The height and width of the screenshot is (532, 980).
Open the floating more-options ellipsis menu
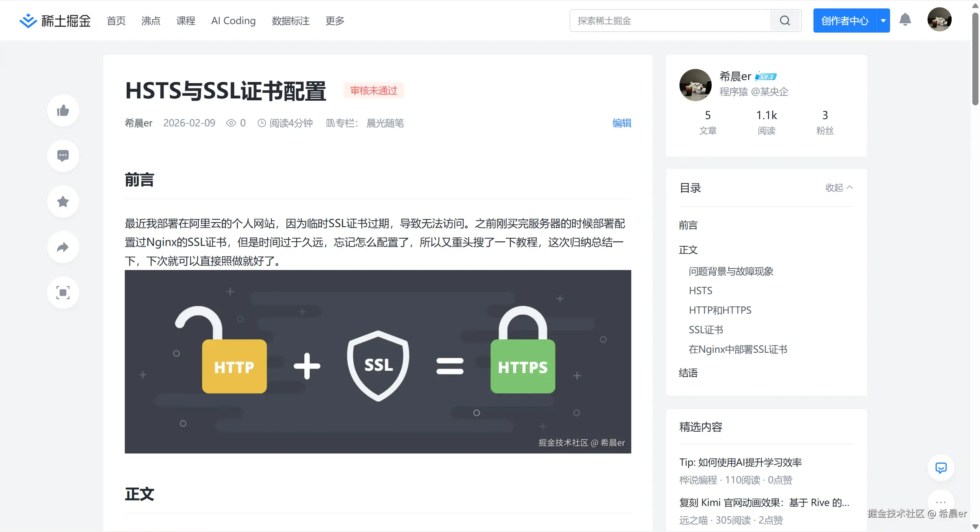(x=941, y=502)
